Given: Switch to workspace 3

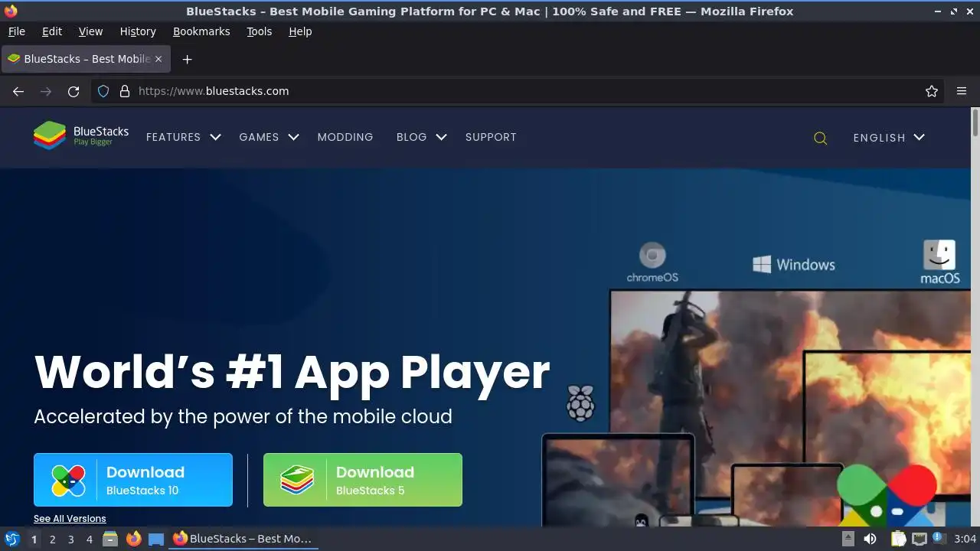Looking at the screenshot, I should [x=70, y=539].
